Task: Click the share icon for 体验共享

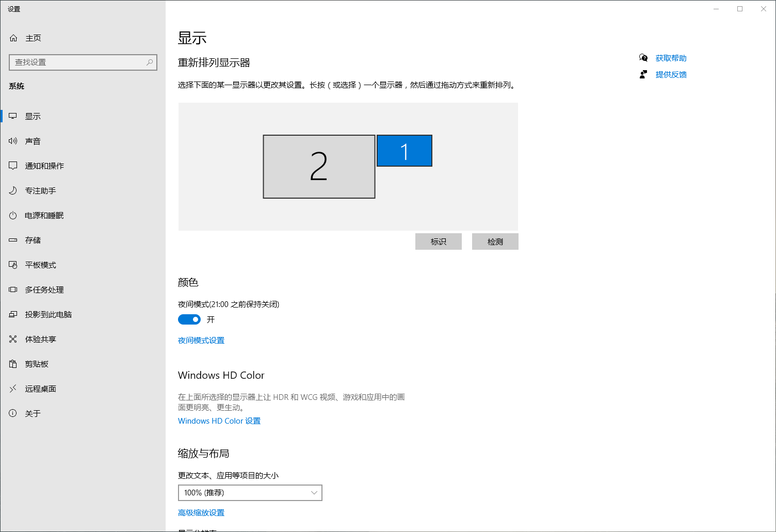Action: (13, 340)
